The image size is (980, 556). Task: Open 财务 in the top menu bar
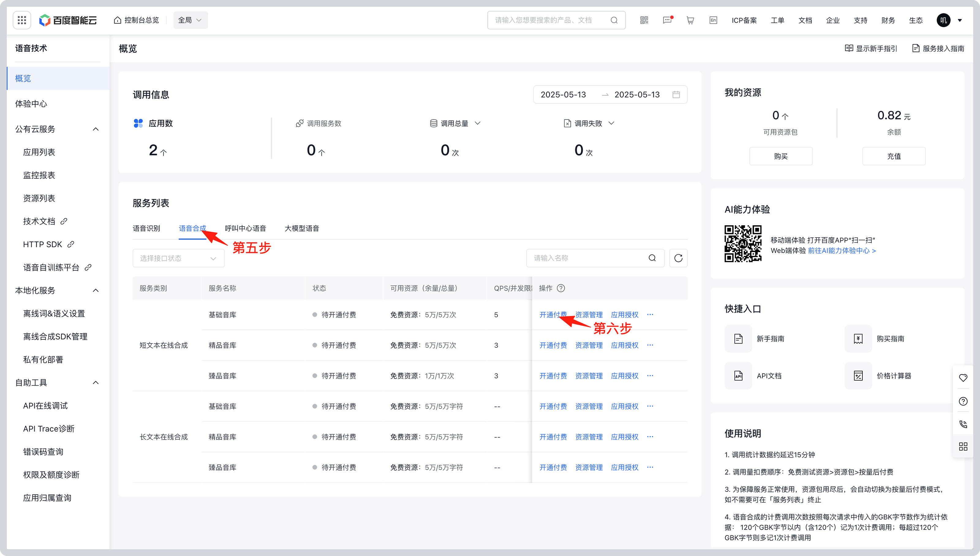click(888, 20)
